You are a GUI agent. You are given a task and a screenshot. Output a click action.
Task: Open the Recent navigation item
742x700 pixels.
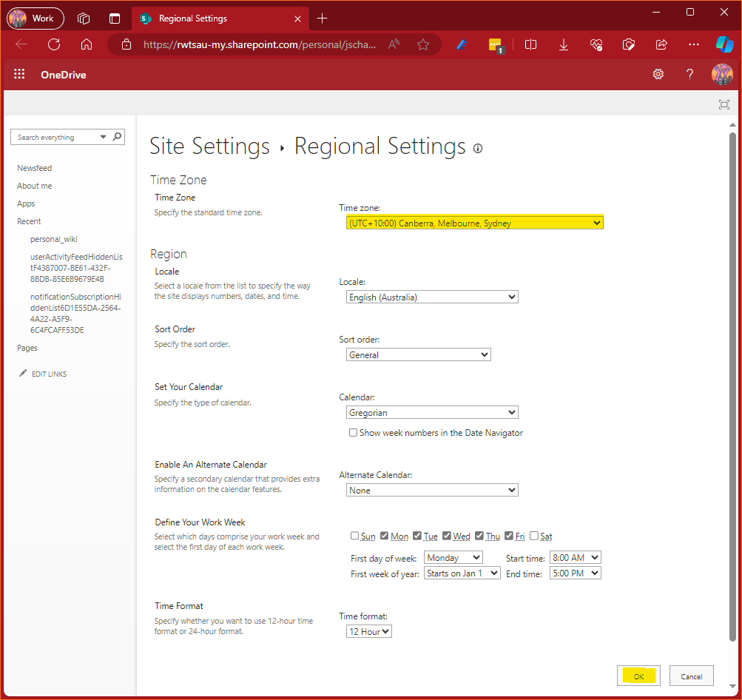(29, 221)
